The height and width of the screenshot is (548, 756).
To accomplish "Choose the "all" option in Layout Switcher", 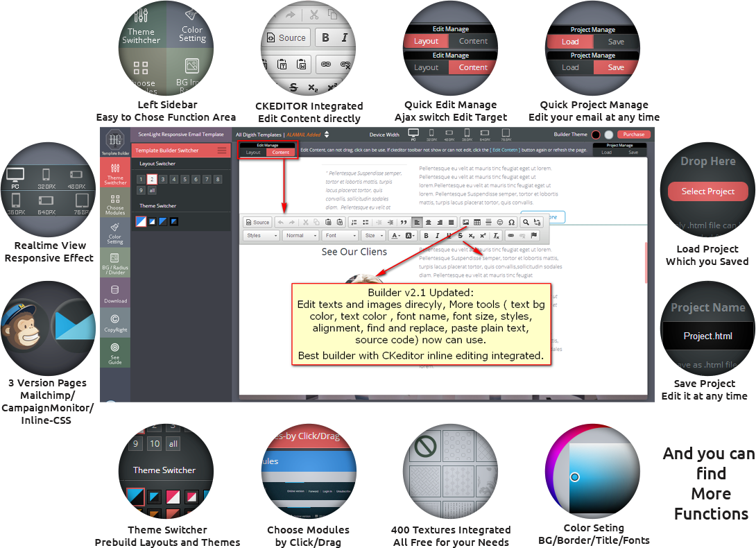I will tap(152, 190).
